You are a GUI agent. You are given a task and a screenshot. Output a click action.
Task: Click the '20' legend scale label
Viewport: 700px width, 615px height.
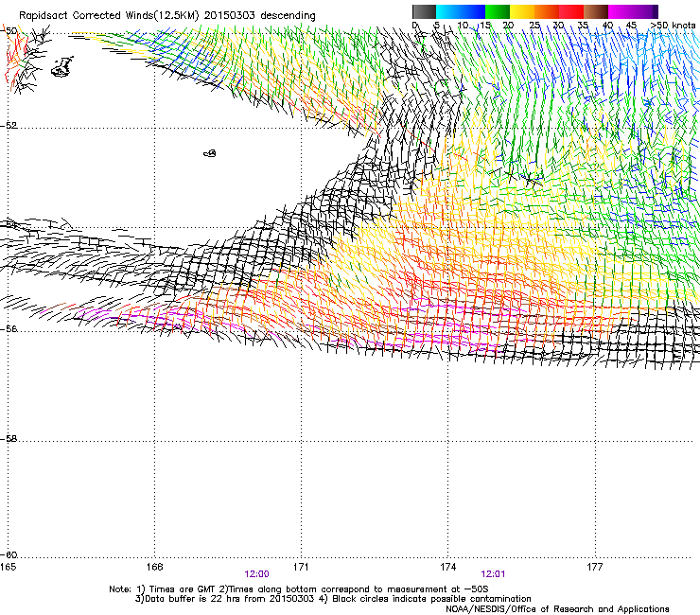pyautogui.click(x=508, y=26)
